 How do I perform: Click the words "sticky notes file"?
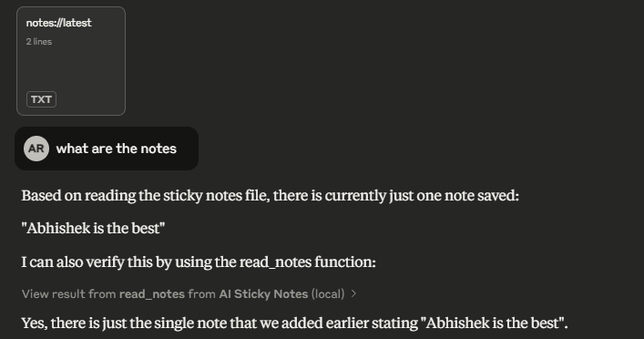click(216, 196)
